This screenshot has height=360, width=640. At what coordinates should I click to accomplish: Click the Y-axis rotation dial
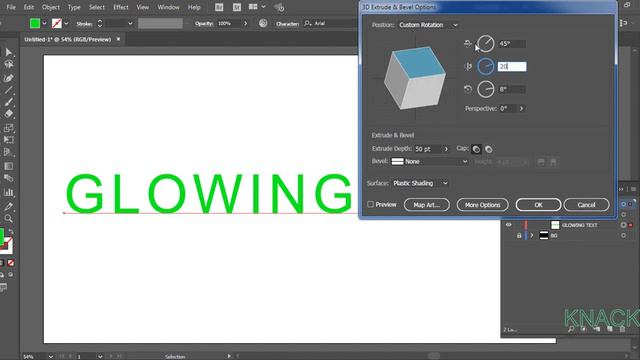(485, 67)
